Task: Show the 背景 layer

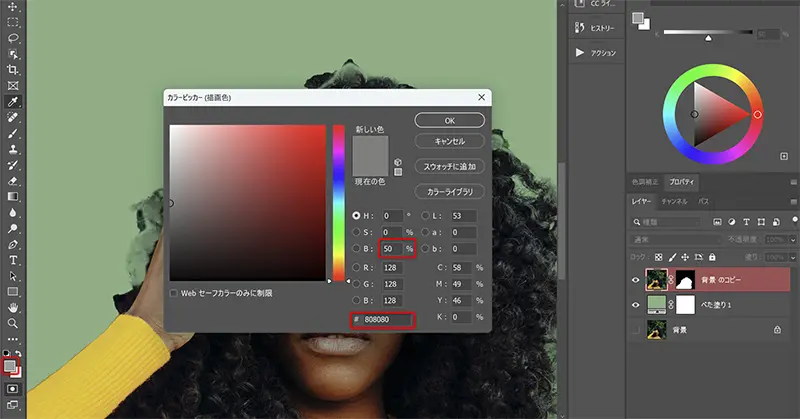Action: tap(636, 330)
